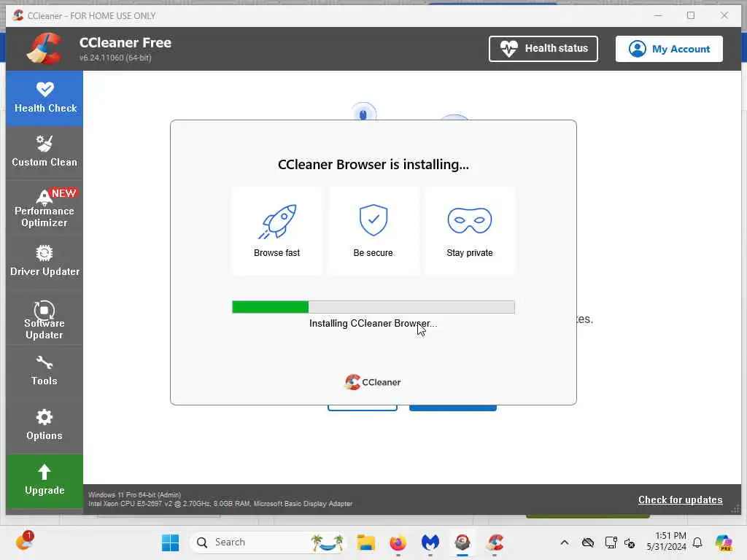The width and height of the screenshot is (747, 560).
Task: Open the Windows Start menu
Action: 170,542
